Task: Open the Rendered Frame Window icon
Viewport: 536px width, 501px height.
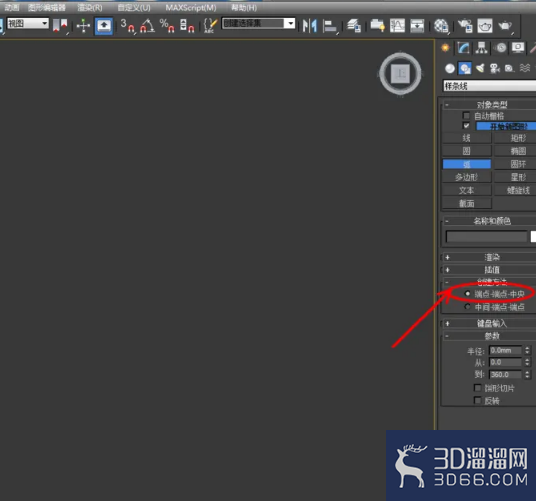Action: pos(485,26)
